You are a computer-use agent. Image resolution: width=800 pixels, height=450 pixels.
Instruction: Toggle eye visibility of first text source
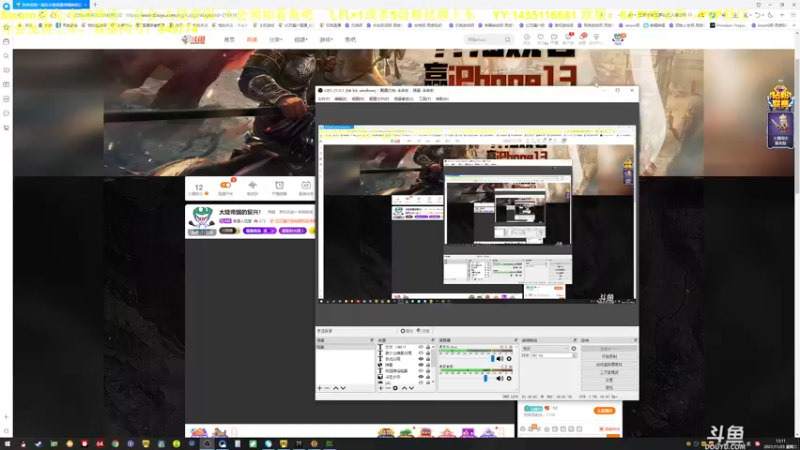[x=421, y=347]
